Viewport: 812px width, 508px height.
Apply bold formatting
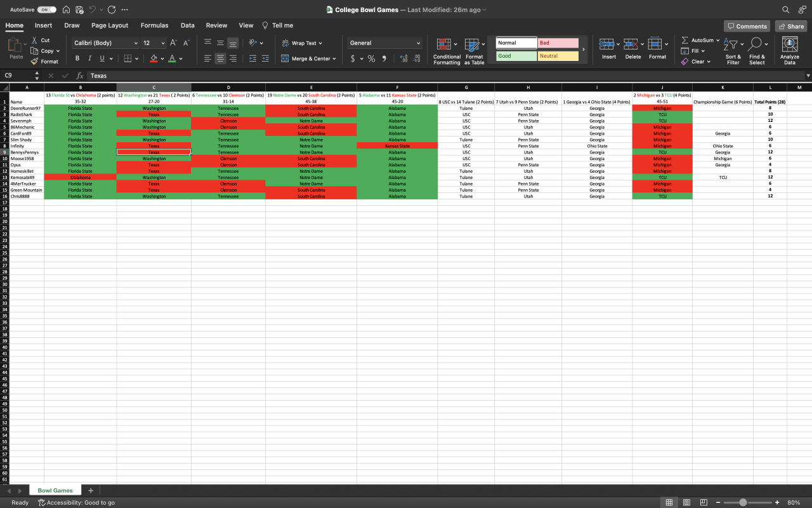[x=77, y=58]
